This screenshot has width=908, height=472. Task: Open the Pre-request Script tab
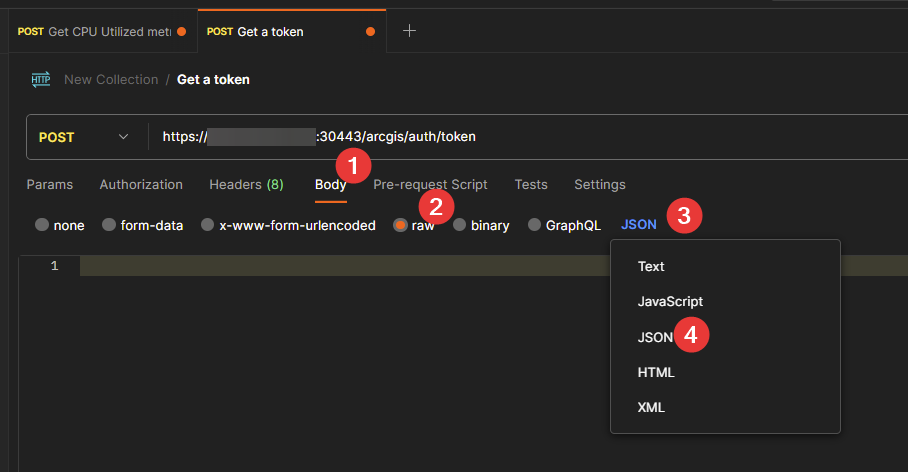point(430,184)
